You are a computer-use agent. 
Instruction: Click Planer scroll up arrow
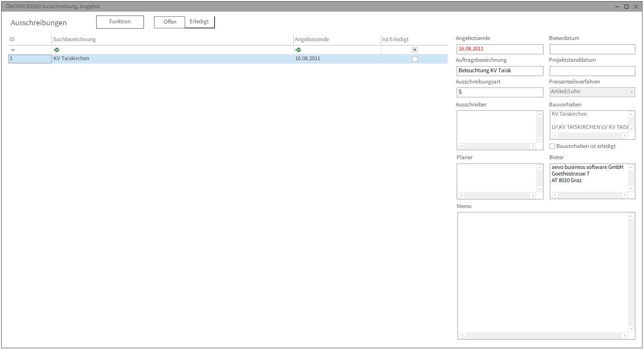[539, 167]
